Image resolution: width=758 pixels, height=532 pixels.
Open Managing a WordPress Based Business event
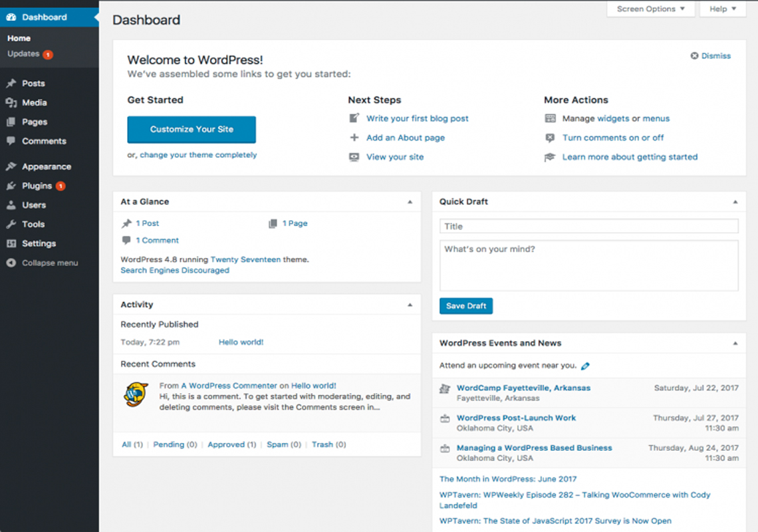(x=534, y=448)
